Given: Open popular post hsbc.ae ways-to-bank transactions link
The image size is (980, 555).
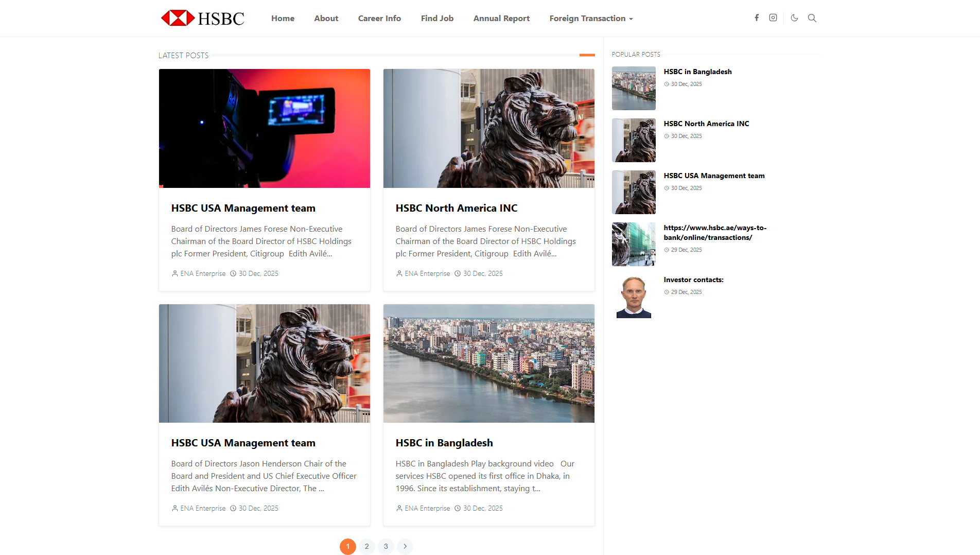Looking at the screenshot, I should (x=715, y=233).
